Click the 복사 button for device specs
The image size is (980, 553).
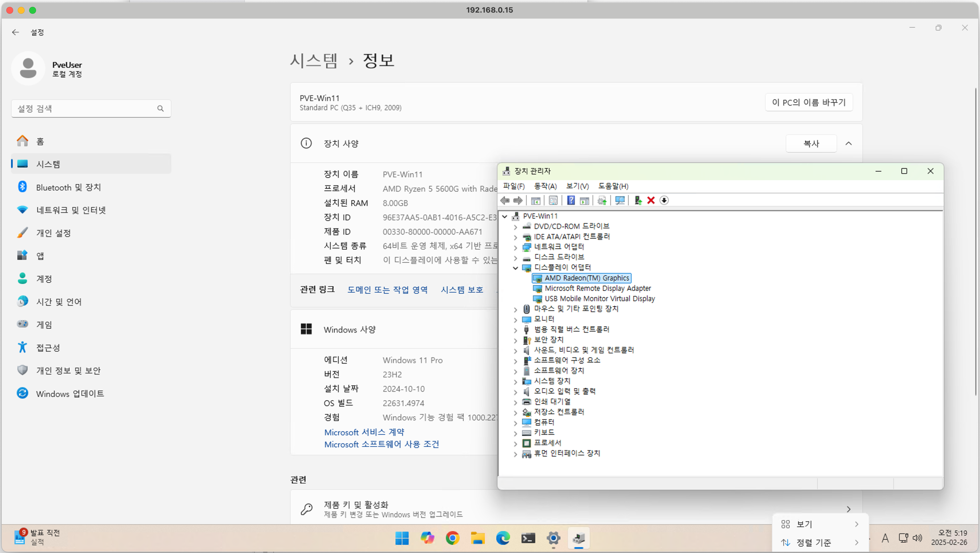click(x=811, y=143)
